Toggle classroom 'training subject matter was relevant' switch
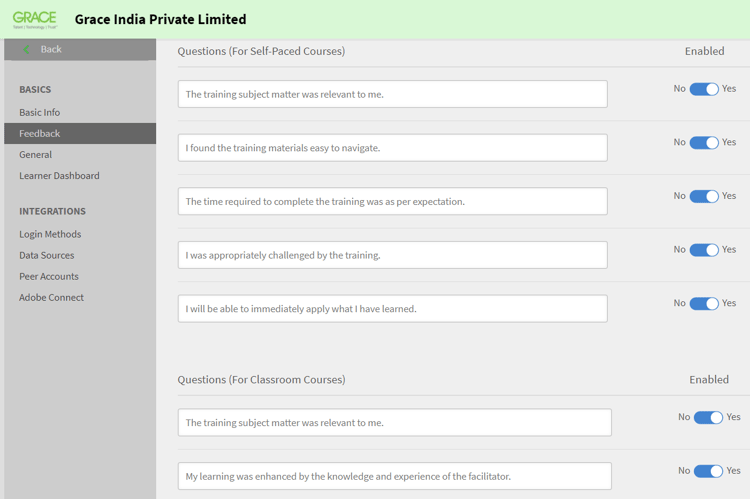The image size is (750, 499). [708, 417]
